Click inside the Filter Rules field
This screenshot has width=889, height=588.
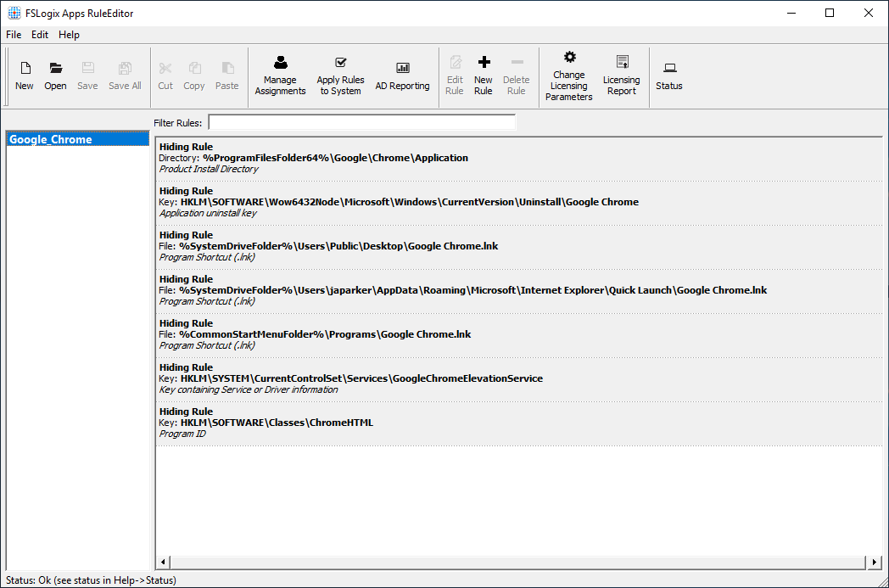361,122
